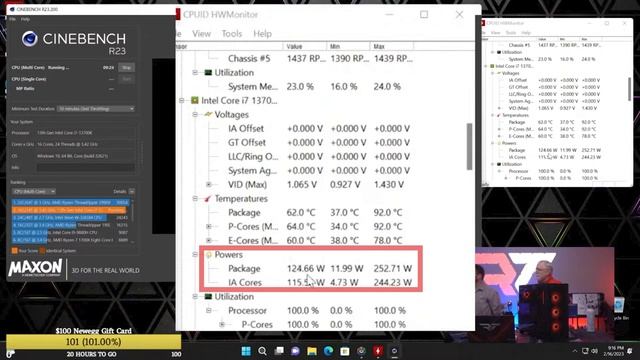
Task: Expand the VID (Max) row
Action: pyautogui.click(x=209, y=184)
